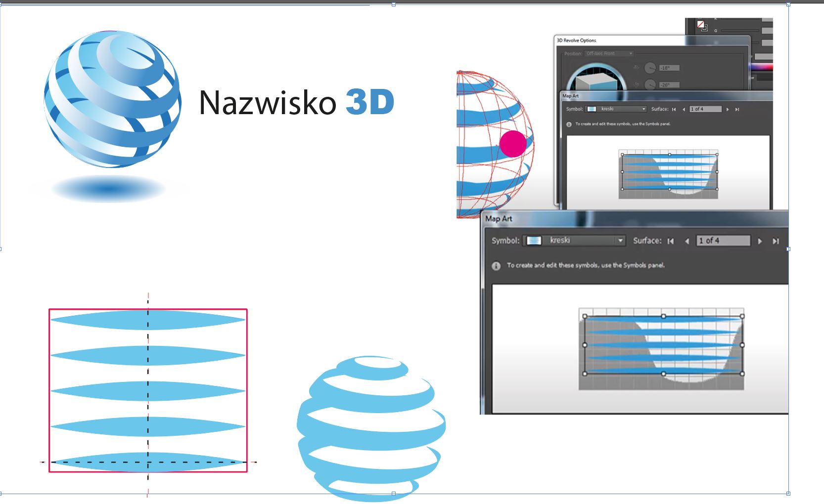Select the mapped stripes artwork in front Map Art preview
Image resolution: width=824 pixels, height=504 pixels.
[x=663, y=345]
